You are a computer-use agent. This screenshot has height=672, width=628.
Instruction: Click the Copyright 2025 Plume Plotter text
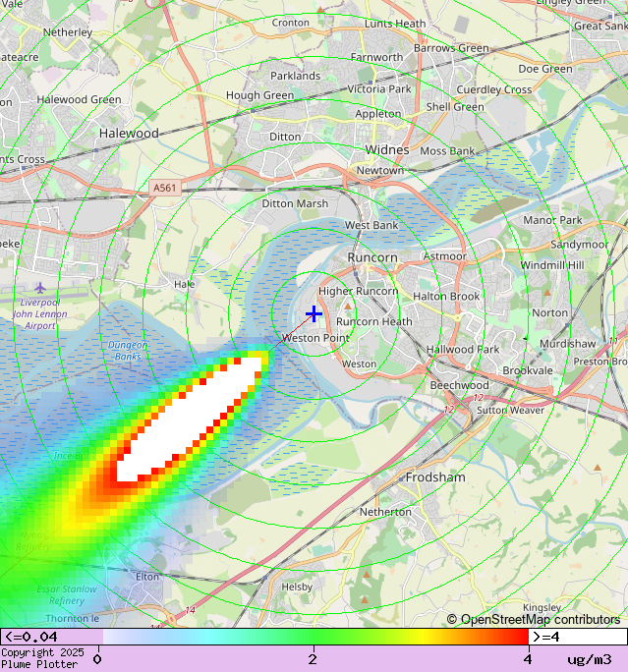tap(43, 658)
